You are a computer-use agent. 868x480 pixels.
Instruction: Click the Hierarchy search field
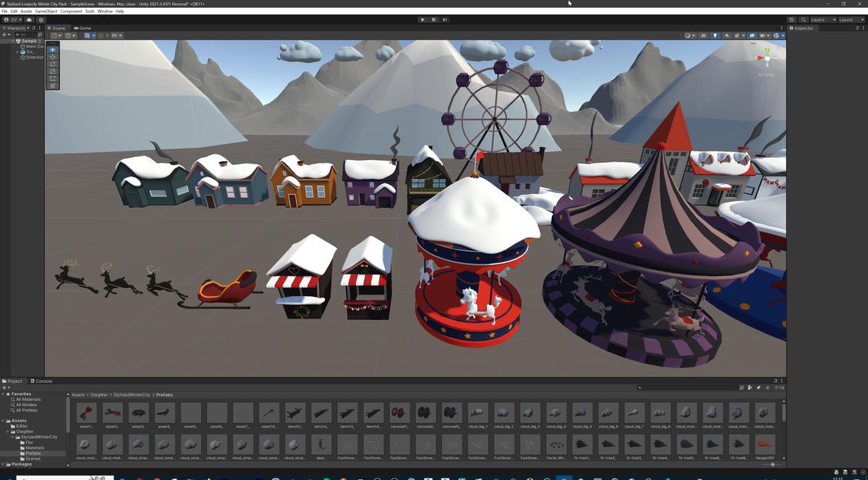pyautogui.click(x=25, y=35)
